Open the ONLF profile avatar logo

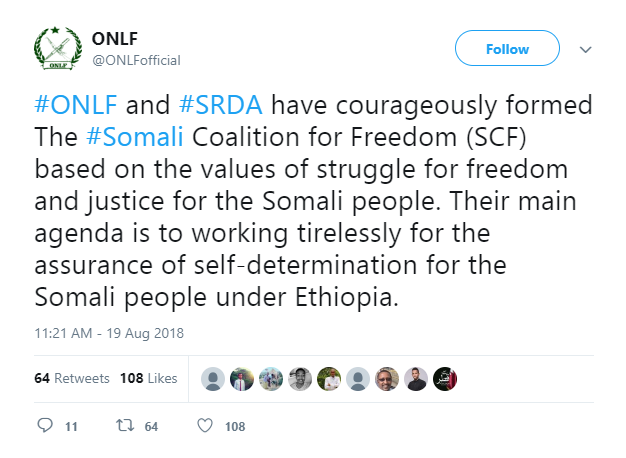[58, 49]
